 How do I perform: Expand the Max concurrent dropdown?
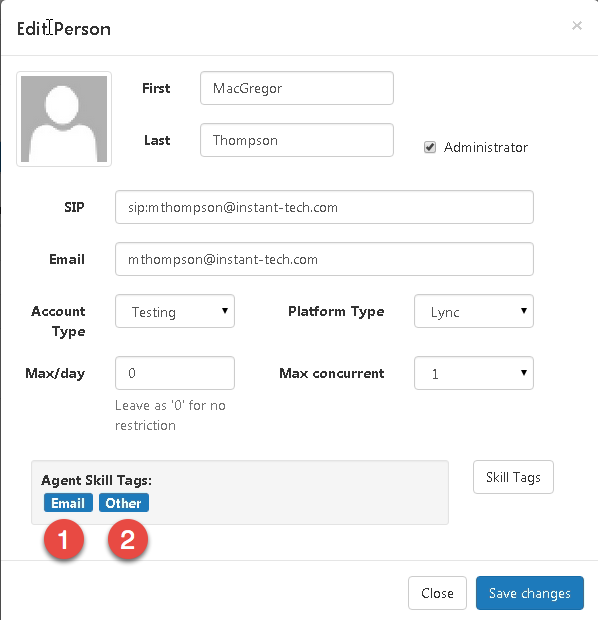point(474,373)
